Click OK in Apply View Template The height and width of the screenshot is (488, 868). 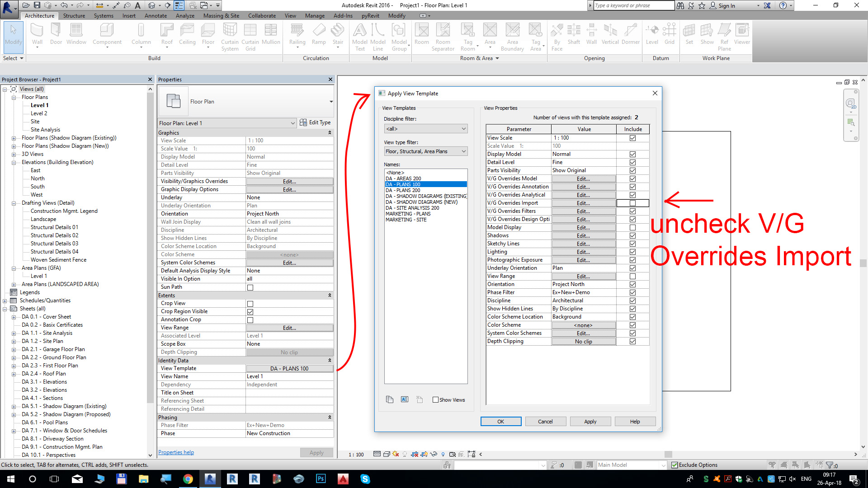[500, 422]
